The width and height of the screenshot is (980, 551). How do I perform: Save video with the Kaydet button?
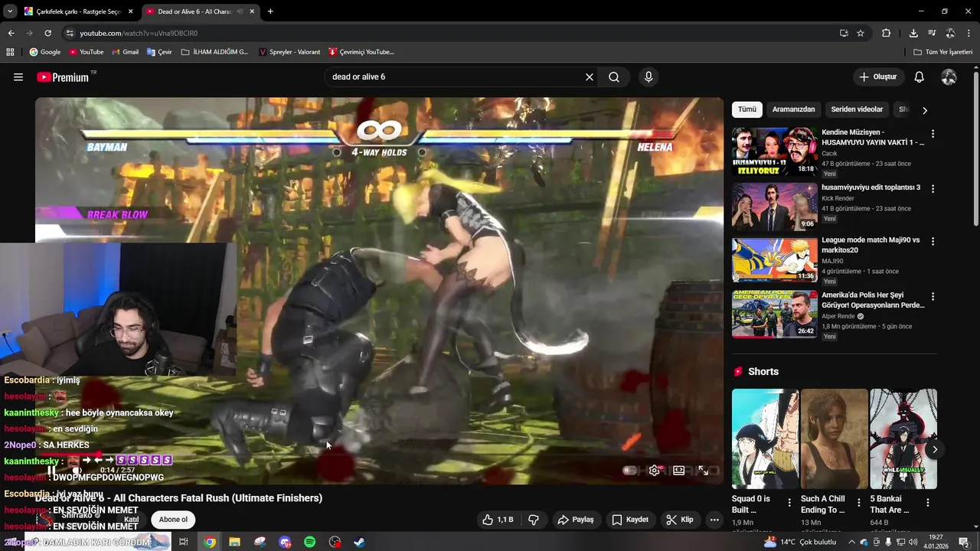(x=630, y=520)
